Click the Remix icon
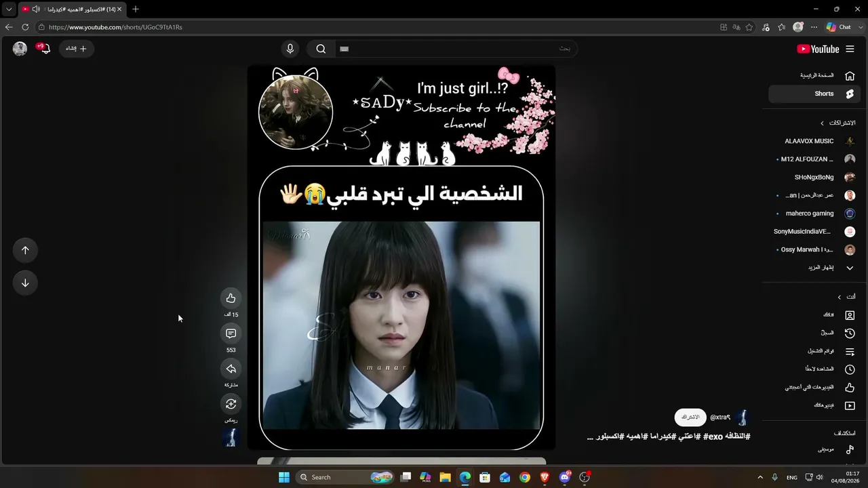 click(x=231, y=404)
